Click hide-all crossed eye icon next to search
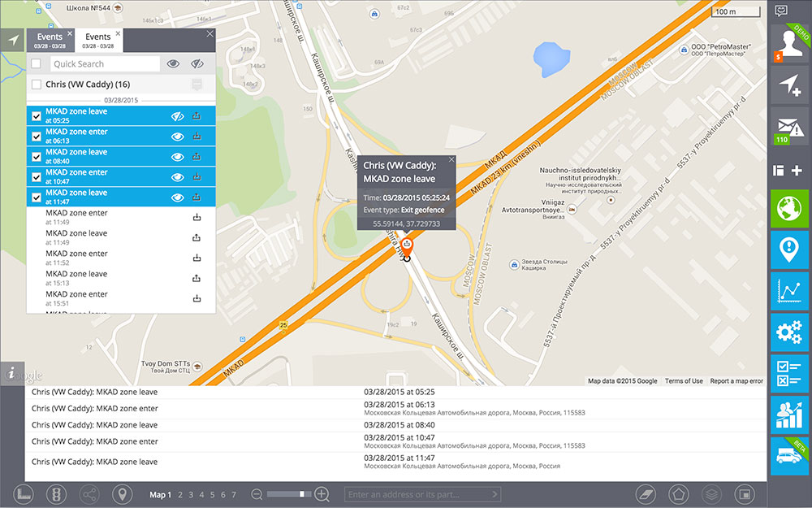 pos(197,63)
